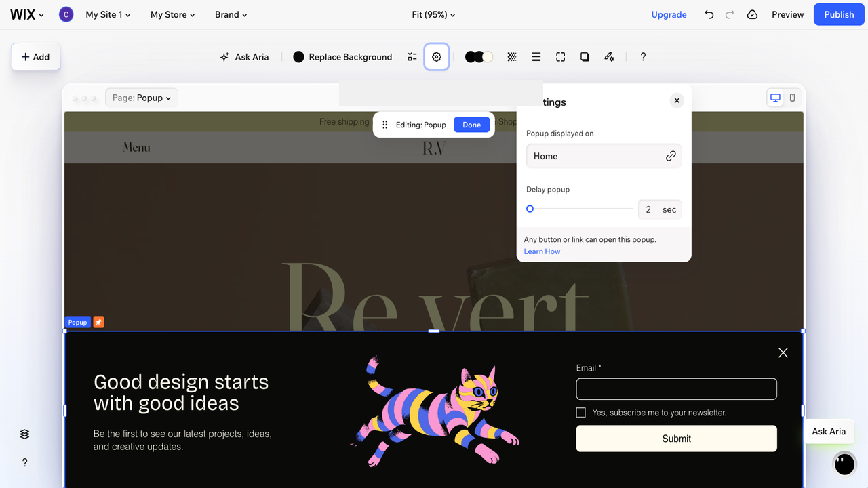Click the popup settings gear icon

click(437, 57)
